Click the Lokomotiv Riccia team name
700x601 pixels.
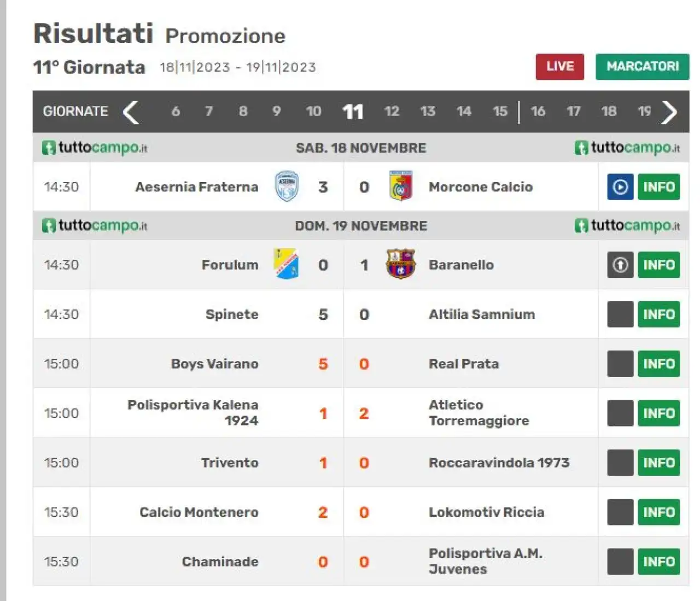pos(487,512)
